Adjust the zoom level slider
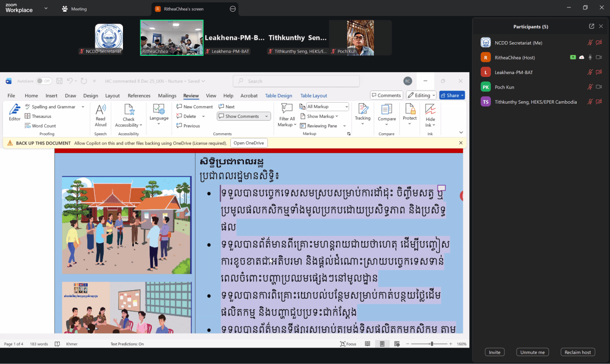The image size is (610, 364). point(431,344)
